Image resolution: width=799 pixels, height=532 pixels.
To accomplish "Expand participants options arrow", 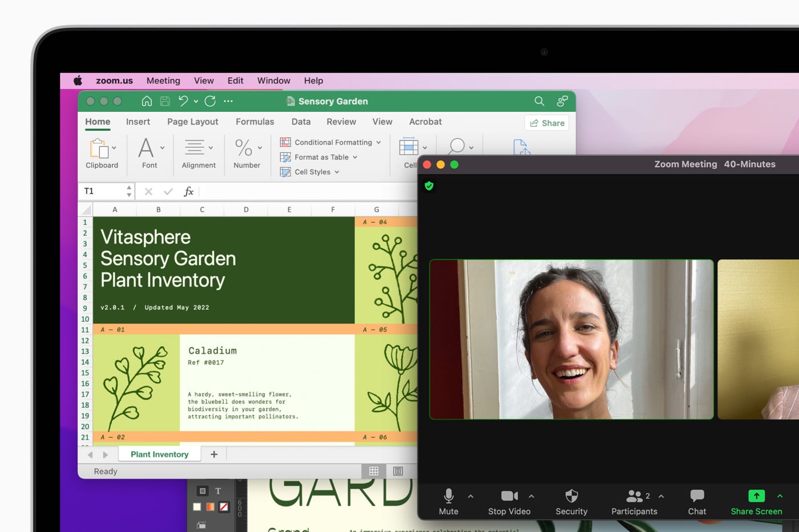I will [661, 496].
